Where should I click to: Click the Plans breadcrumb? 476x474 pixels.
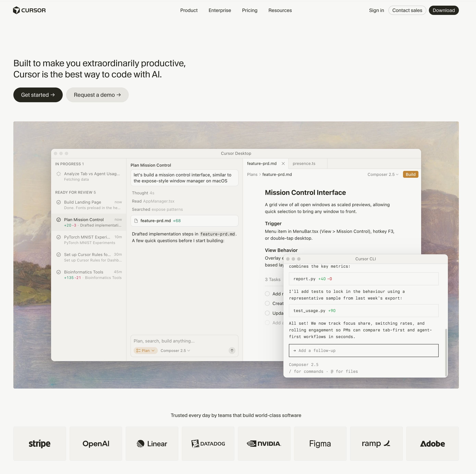[x=252, y=174]
